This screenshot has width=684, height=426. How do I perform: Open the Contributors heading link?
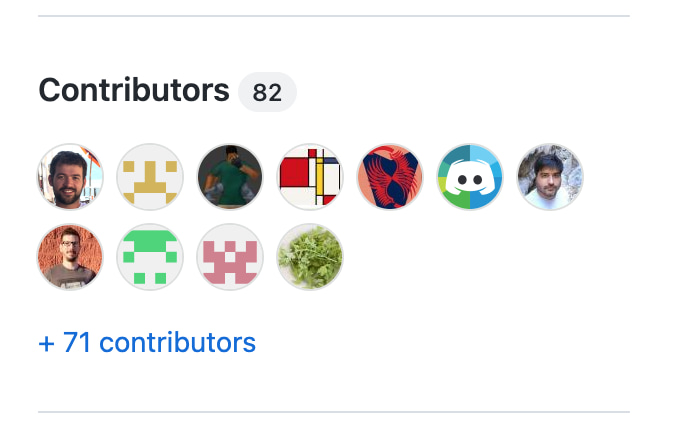(x=134, y=90)
